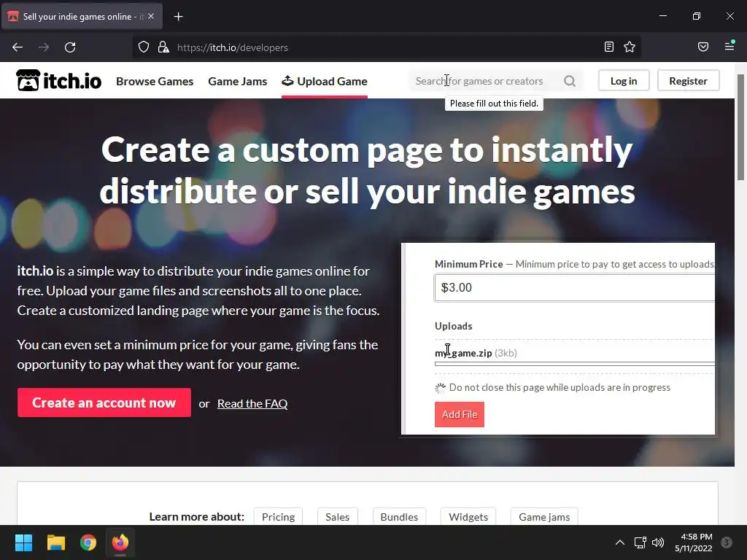Learn more about Widgets
The image size is (747, 560).
coord(468,517)
